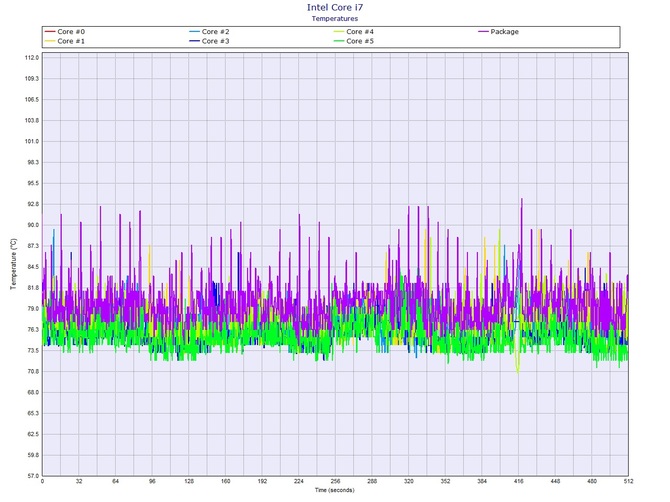Screen dimensions: 670x502
Task: Click the Core #5 legend entry
Action: tap(353, 41)
